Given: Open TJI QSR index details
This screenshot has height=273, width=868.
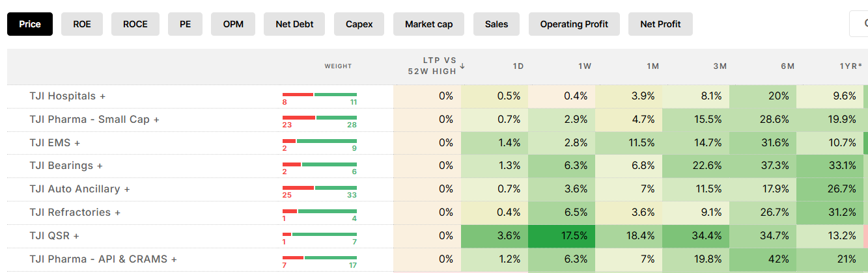Looking at the screenshot, I should click(x=54, y=236).
